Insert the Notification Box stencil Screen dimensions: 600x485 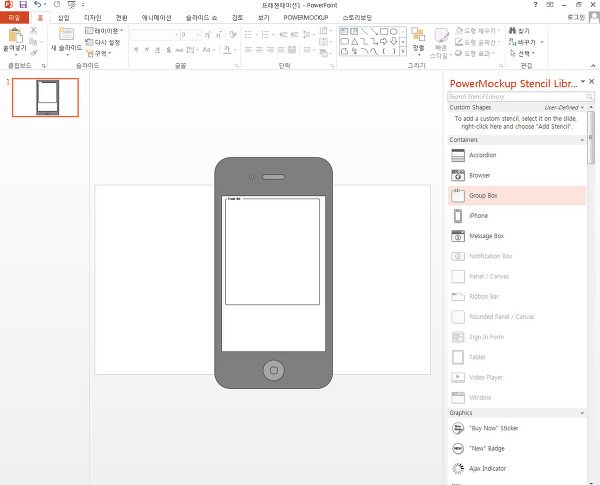(517, 256)
